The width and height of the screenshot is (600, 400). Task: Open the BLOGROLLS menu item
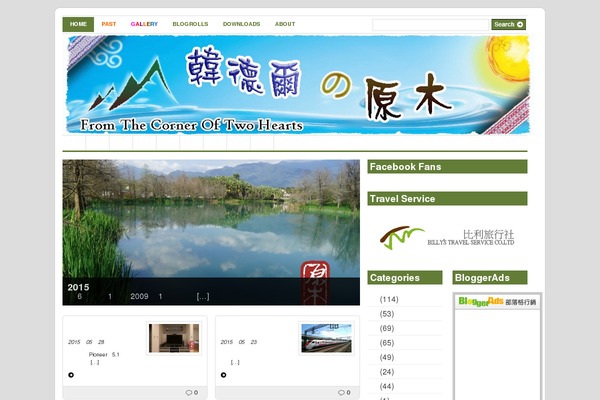pyautogui.click(x=190, y=24)
